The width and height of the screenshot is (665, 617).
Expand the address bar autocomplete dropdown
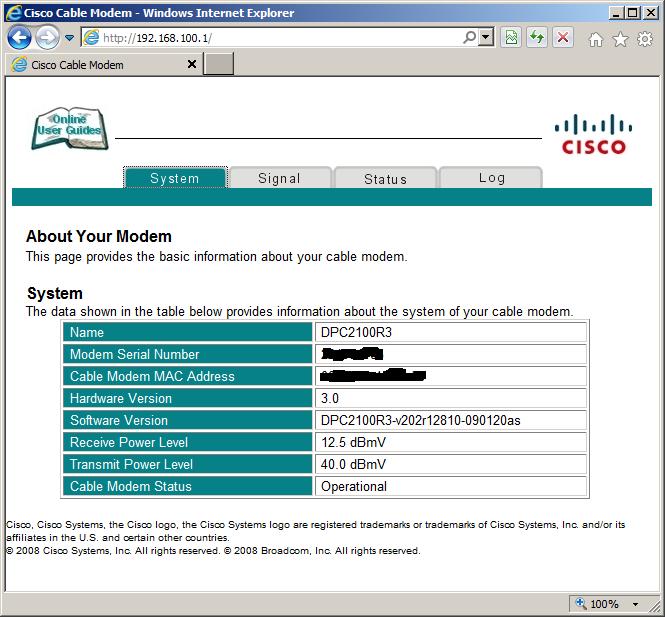click(486, 38)
